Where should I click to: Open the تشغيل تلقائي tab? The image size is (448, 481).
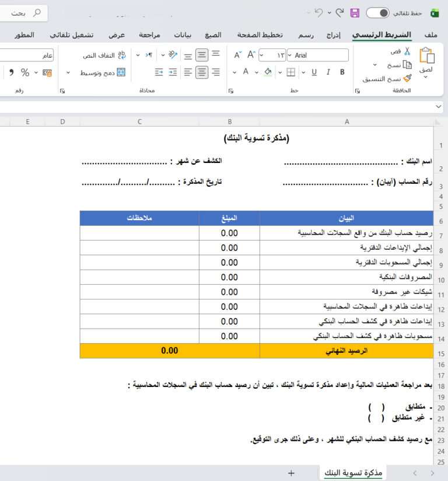point(71,34)
